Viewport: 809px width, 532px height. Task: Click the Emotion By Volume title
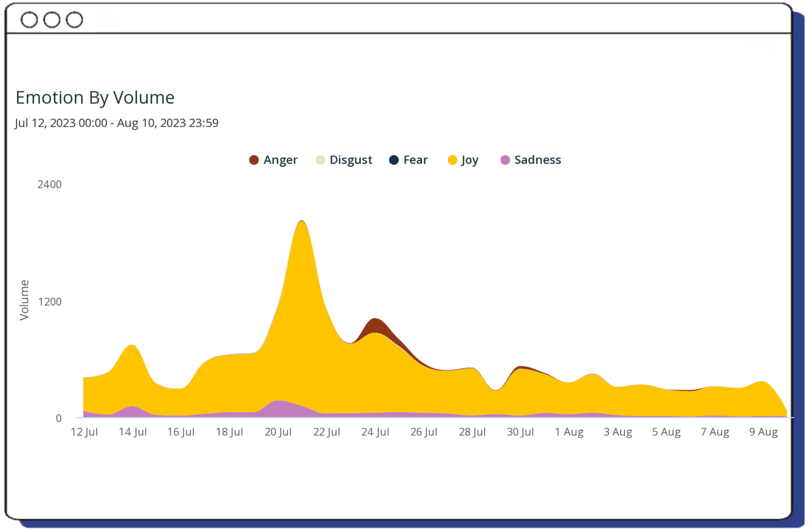pyautogui.click(x=95, y=98)
